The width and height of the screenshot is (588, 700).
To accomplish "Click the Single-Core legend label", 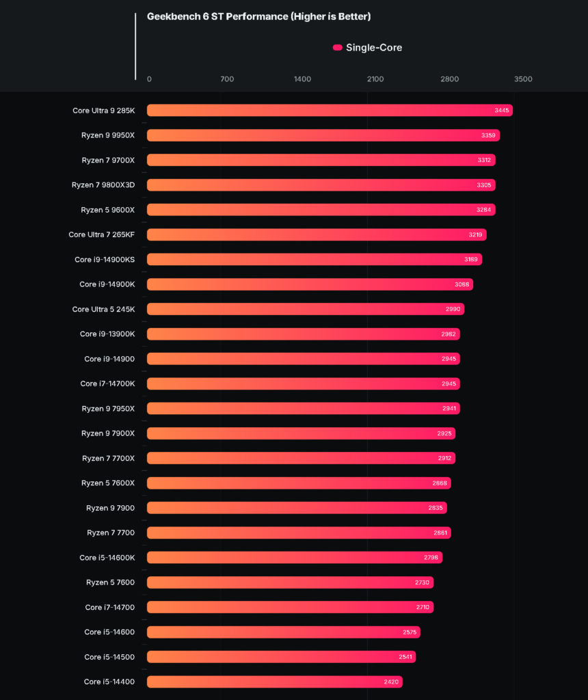I will pos(374,47).
